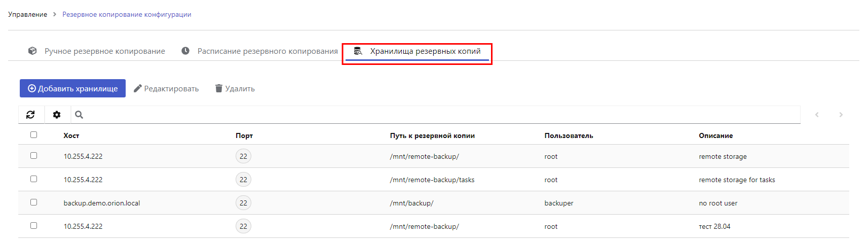868x241 pixels.
Task: Select checkbox for remote storage for tasks row
Action: (x=33, y=179)
